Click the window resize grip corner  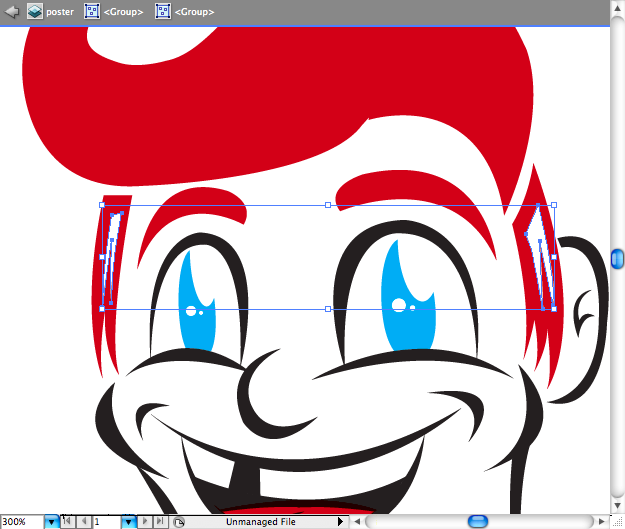[x=617, y=522]
